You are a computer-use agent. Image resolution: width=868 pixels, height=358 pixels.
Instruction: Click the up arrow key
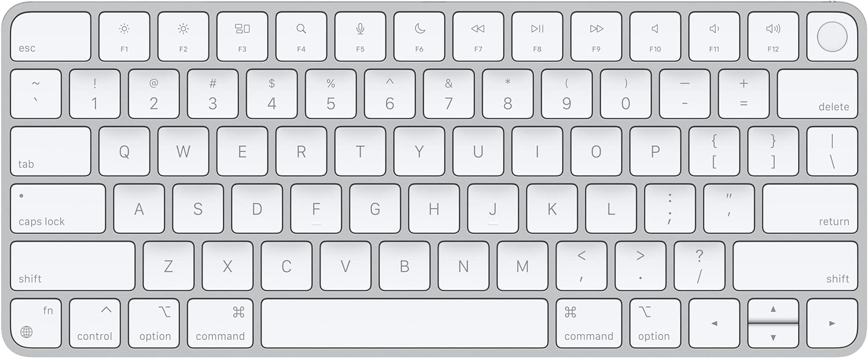pos(774,310)
